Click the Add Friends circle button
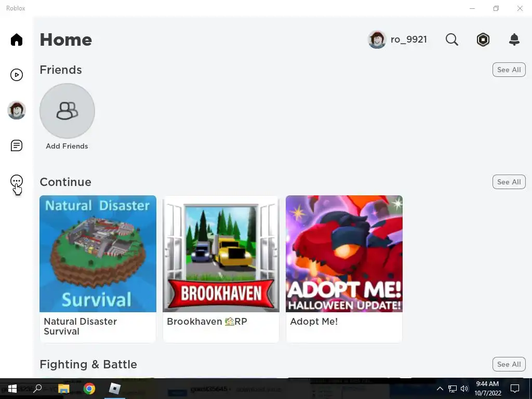The width and height of the screenshot is (532, 399). [67, 111]
